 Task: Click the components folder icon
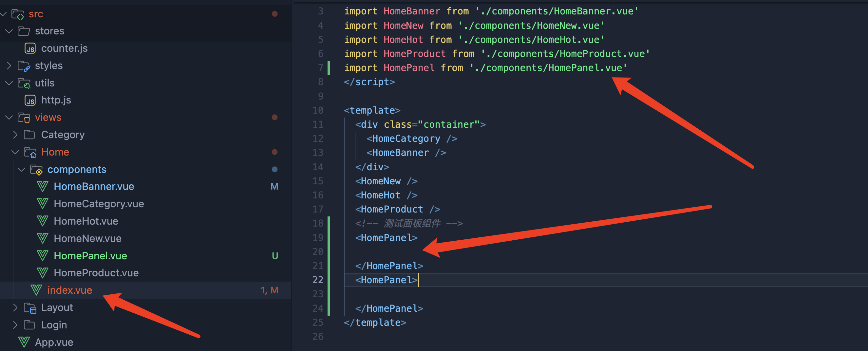click(x=36, y=170)
